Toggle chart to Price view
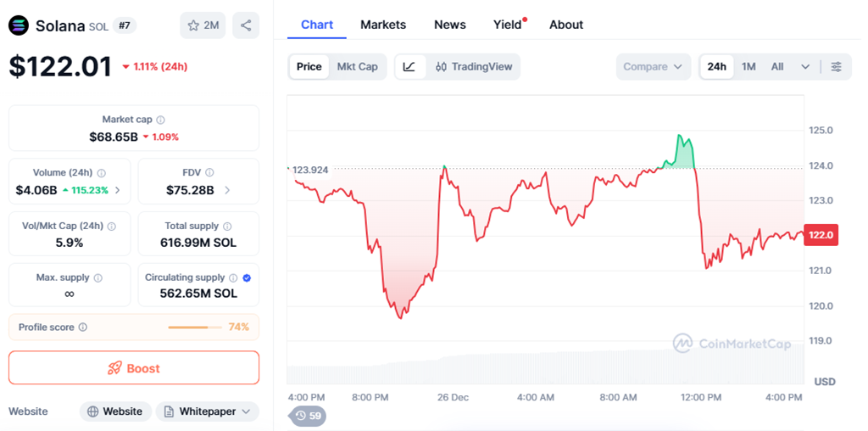 309,67
